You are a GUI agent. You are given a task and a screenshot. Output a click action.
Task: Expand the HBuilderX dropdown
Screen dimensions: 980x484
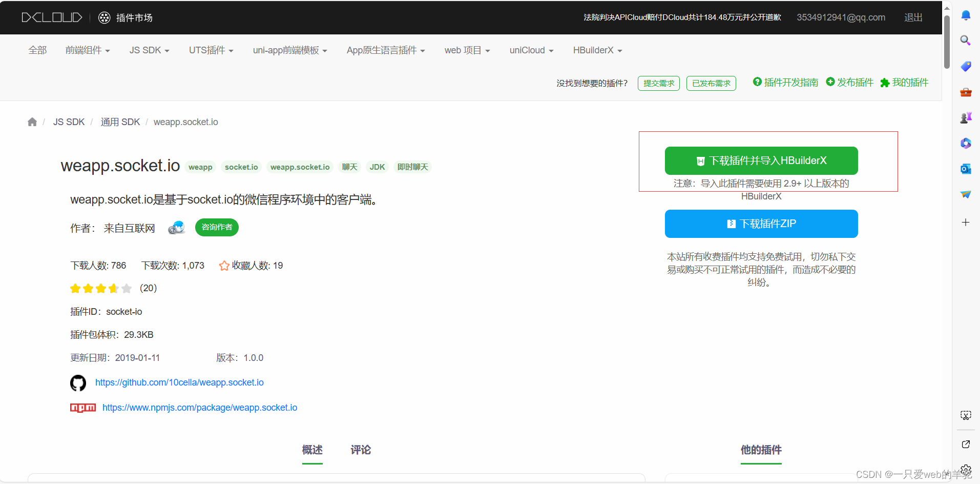tap(597, 50)
